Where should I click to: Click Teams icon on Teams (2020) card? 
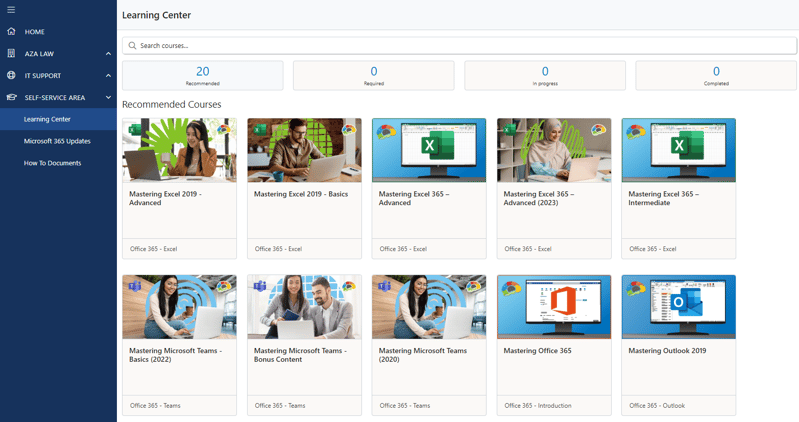coord(384,286)
